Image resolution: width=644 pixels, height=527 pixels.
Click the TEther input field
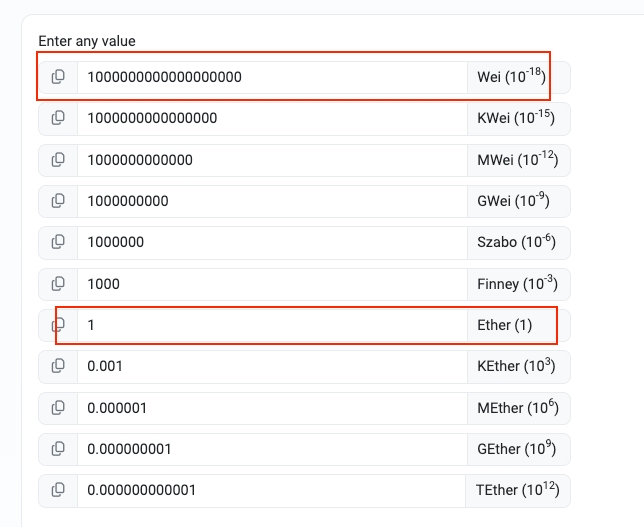pyautogui.click(x=272, y=490)
